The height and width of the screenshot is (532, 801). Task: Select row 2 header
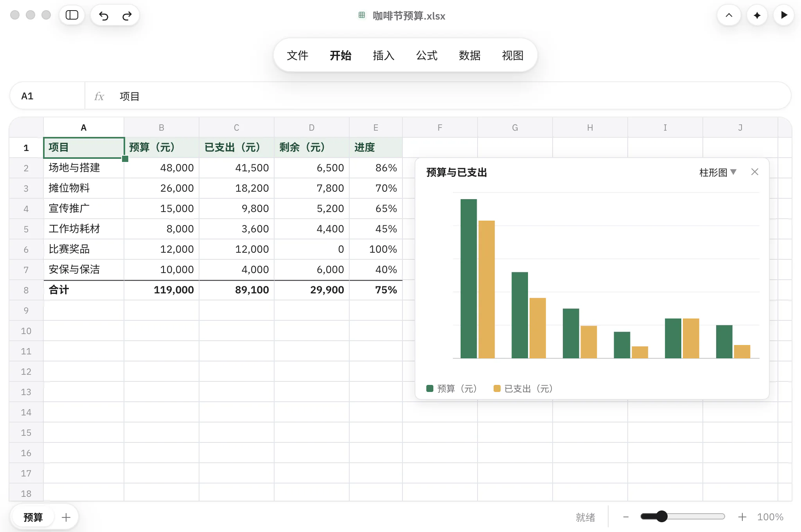(26, 168)
